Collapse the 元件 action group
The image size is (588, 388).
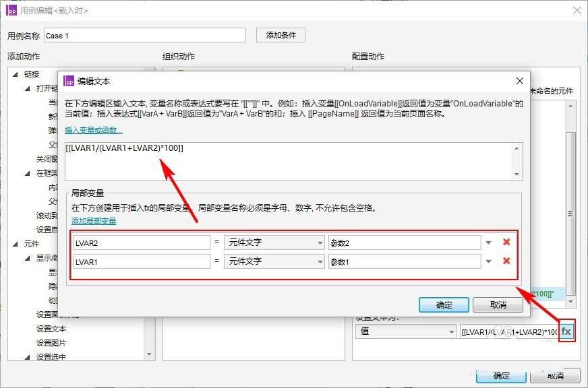pyautogui.click(x=16, y=243)
